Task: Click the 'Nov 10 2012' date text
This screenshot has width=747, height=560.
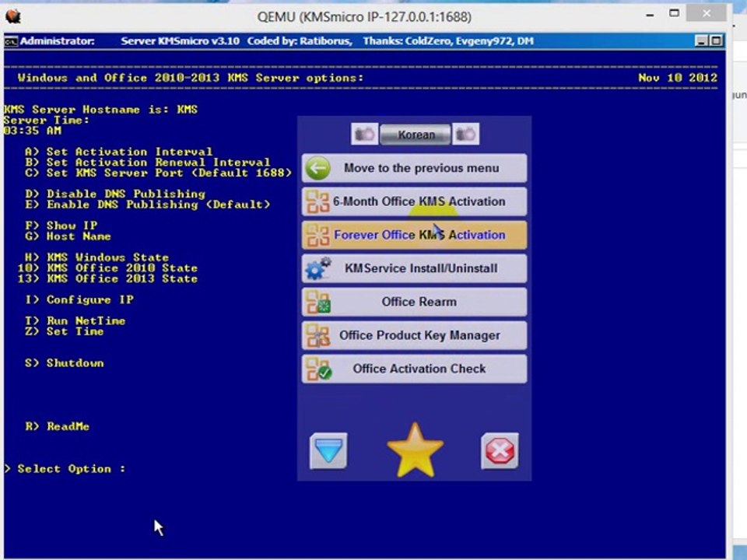Action: 678,78
